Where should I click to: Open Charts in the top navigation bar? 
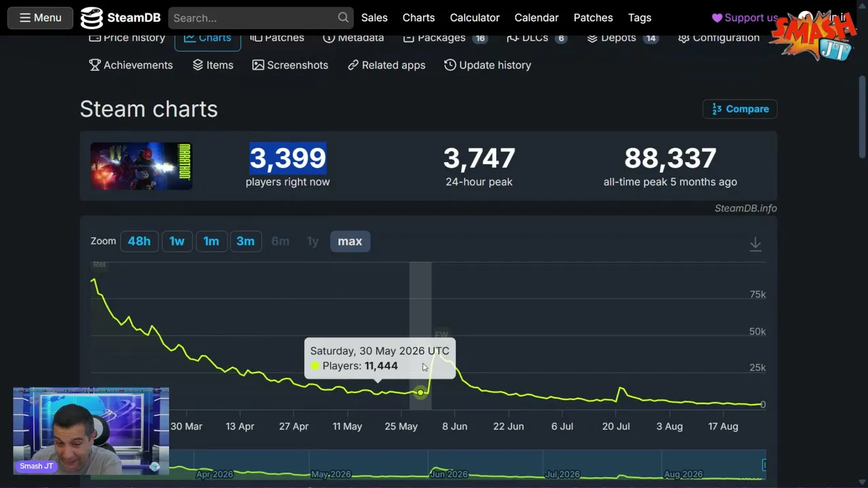(418, 18)
